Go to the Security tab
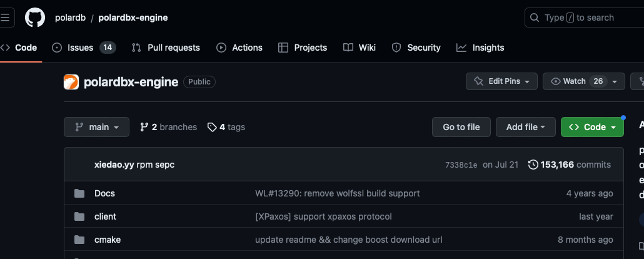Screen dimensions: 644x259 click(x=416, y=48)
